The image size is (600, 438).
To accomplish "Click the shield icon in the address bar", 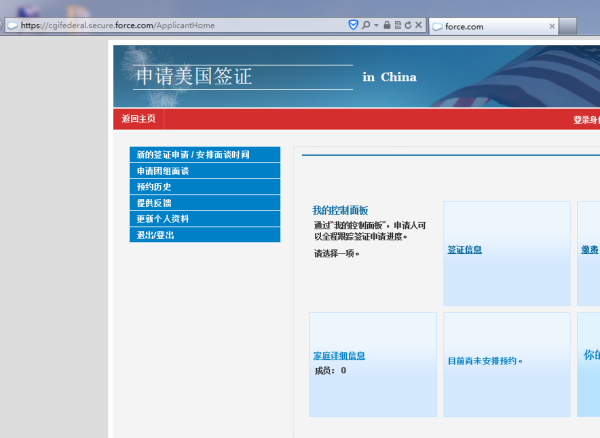I will pos(353,25).
